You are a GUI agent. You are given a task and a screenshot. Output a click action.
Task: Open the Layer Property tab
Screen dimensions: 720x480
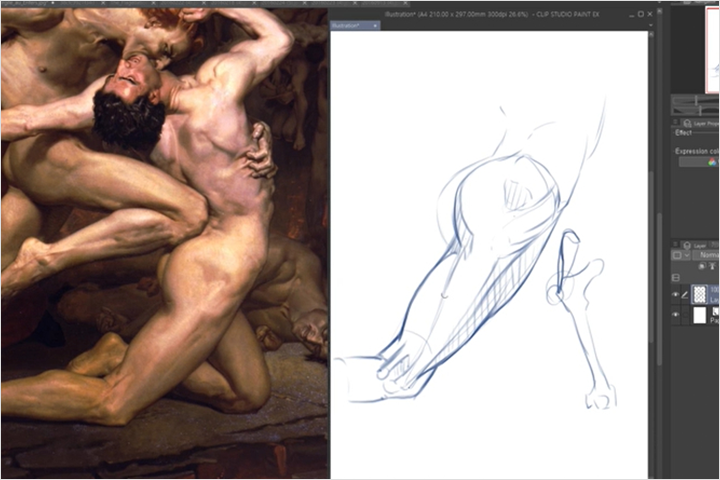click(x=700, y=123)
